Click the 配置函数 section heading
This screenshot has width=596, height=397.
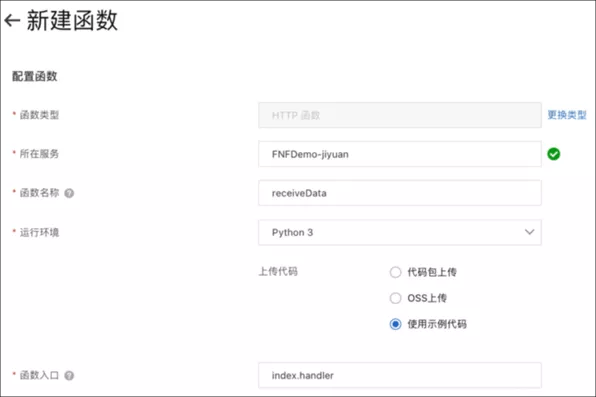35,76
